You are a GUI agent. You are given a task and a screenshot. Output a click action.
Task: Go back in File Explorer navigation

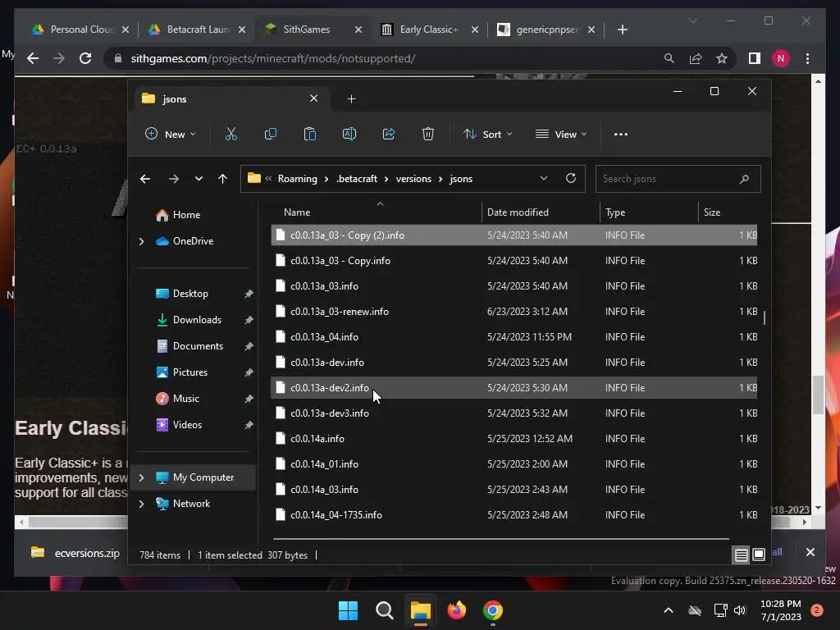tap(145, 179)
